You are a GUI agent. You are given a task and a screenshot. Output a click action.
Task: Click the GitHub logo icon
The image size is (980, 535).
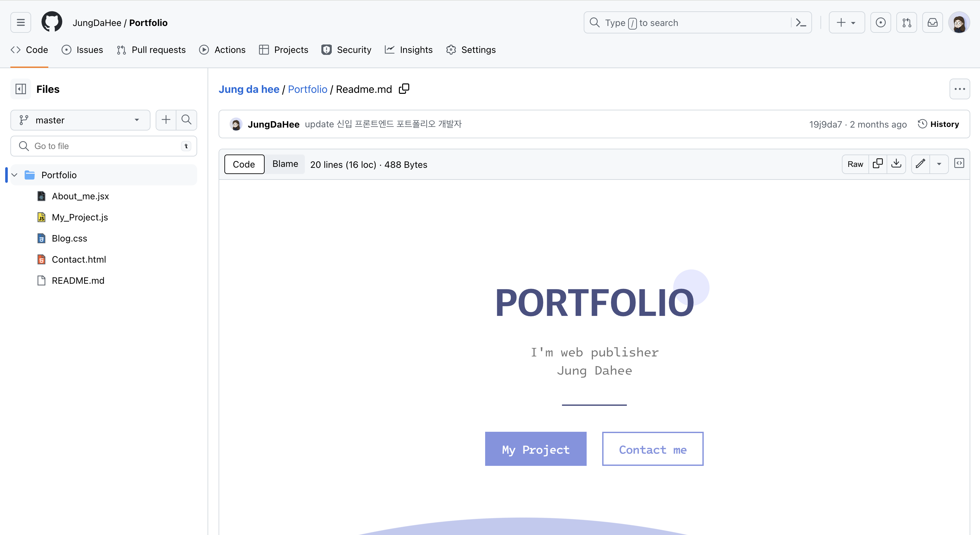point(51,22)
